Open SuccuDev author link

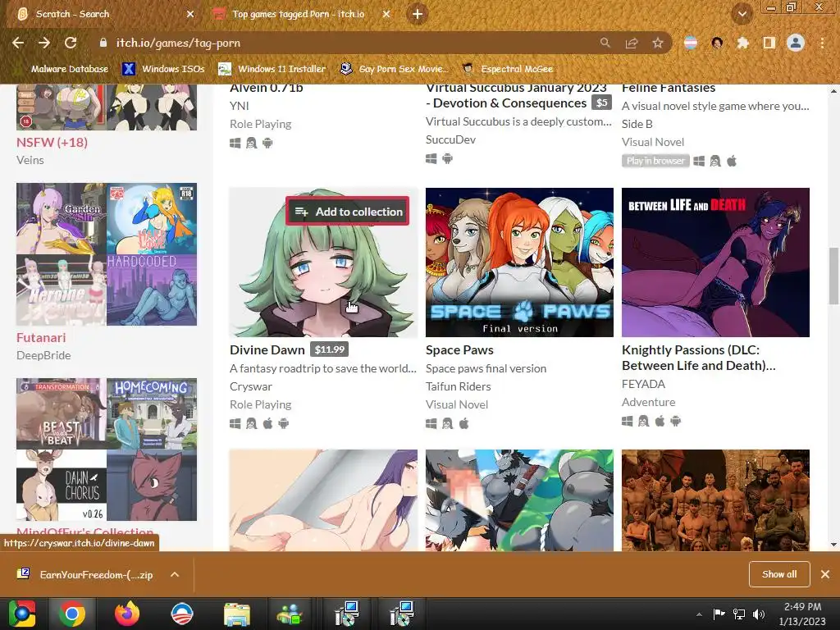tap(450, 139)
